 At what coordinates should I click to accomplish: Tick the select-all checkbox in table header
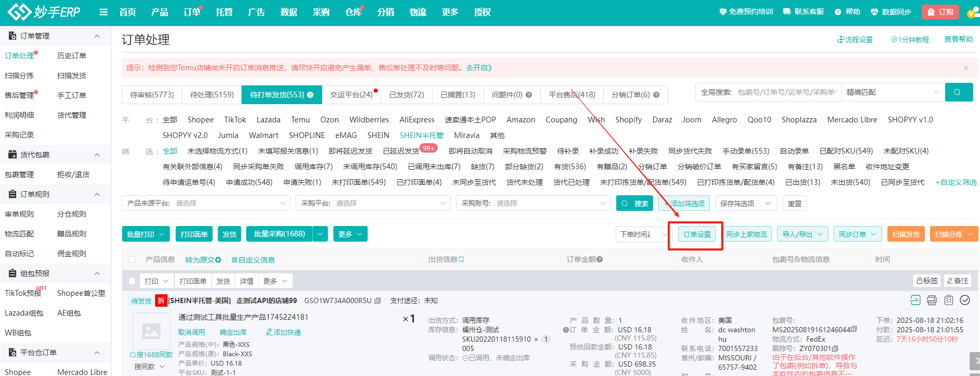click(132, 259)
